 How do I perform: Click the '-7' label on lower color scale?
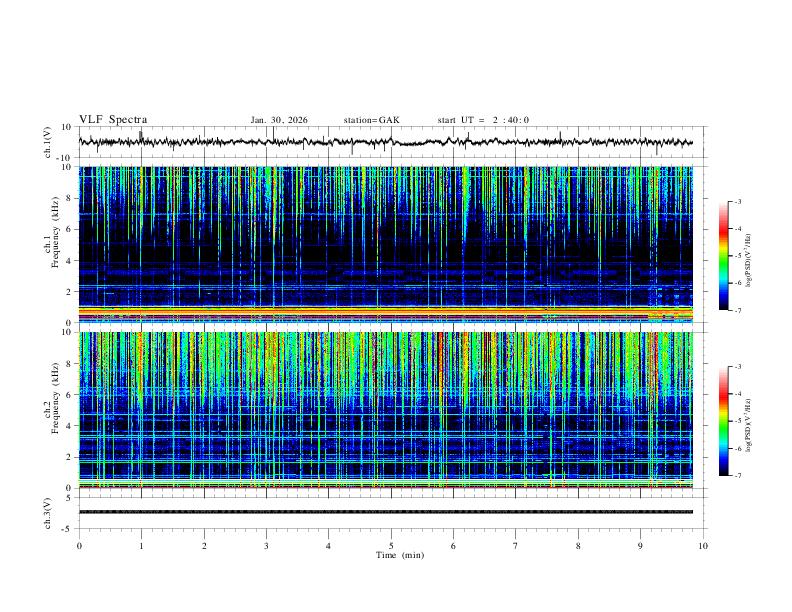(x=737, y=475)
